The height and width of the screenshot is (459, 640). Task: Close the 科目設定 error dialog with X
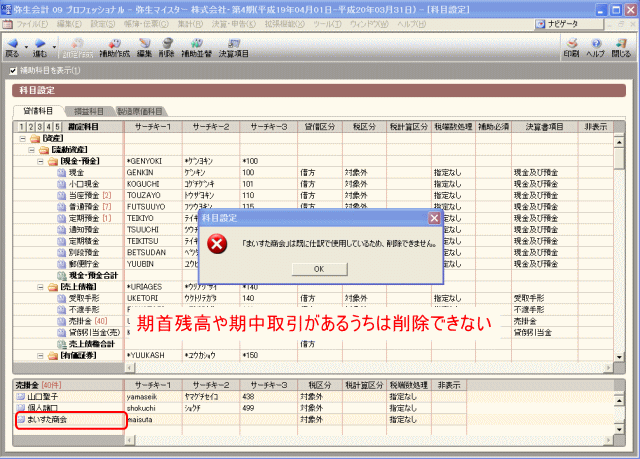(x=434, y=218)
